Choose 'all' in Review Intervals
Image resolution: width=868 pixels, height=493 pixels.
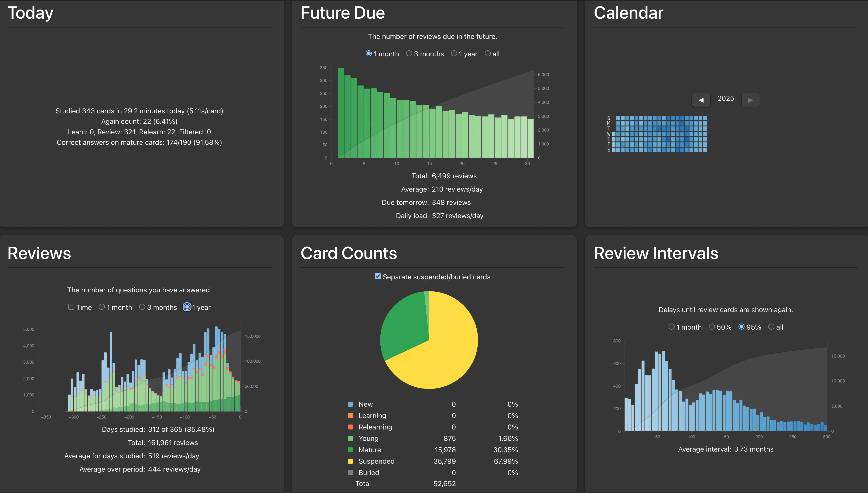[x=771, y=327]
